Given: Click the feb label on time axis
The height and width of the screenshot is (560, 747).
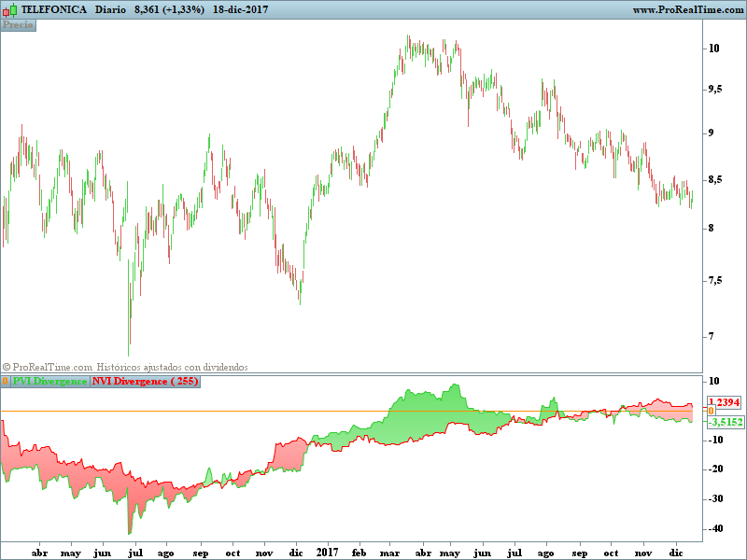Looking at the screenshot, I should click(359, 553).
